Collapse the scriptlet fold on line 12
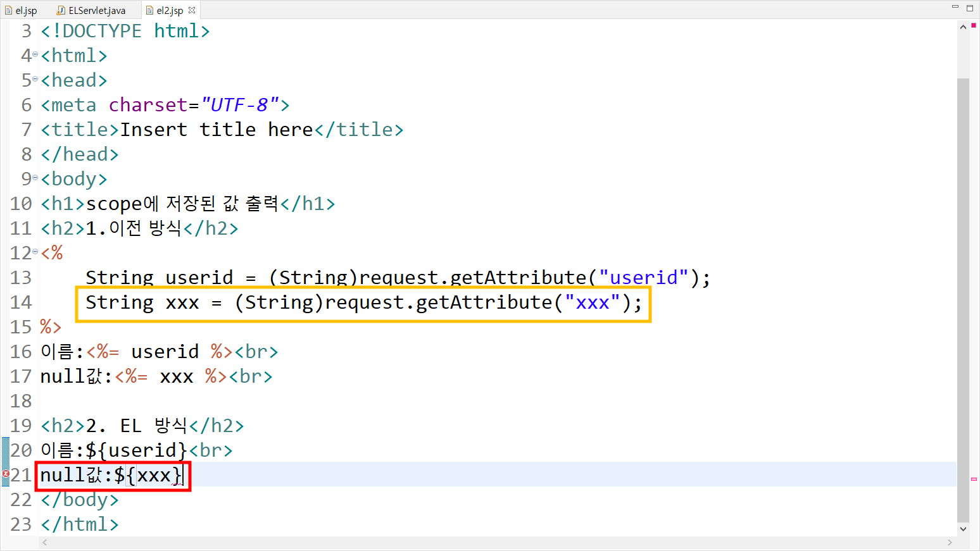 tap(35, 252)
